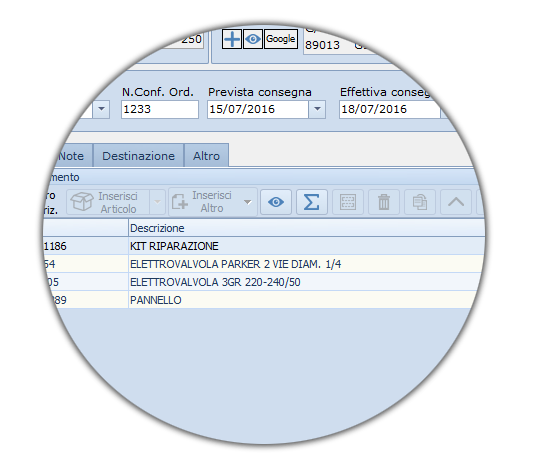Open dropdown left of N.Conf. Ord.
The image size is (541, 475).
101,109
